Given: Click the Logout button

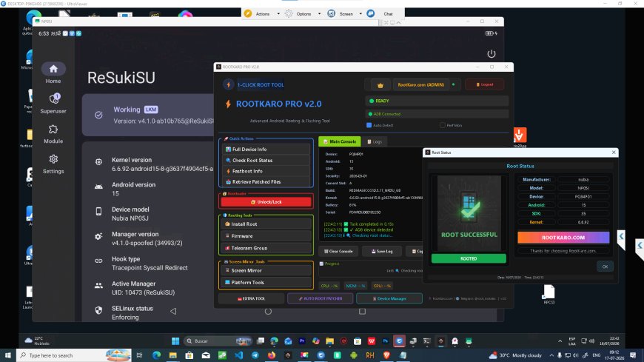Looking at the screenshot, I should click(x=485, y=84).
